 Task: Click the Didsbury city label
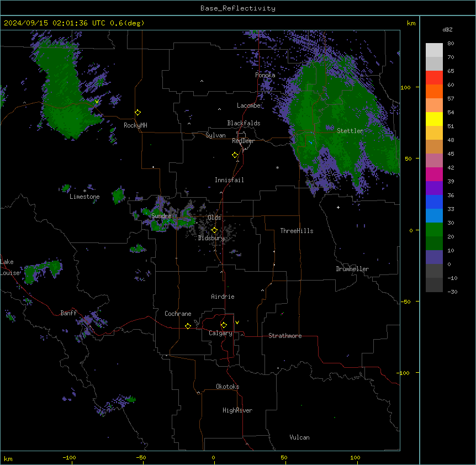pos(211,238)
